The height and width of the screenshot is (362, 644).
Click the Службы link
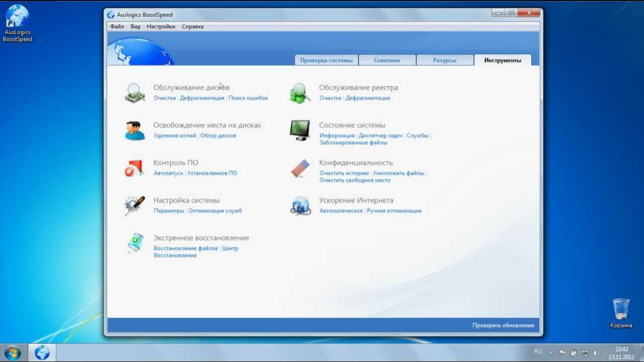point(418,136)
